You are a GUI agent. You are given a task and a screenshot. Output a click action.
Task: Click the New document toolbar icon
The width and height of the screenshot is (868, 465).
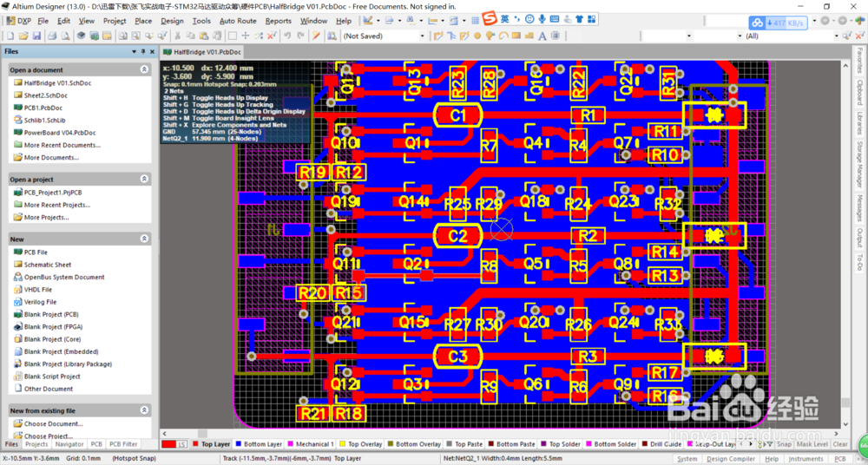click(10, 36)
